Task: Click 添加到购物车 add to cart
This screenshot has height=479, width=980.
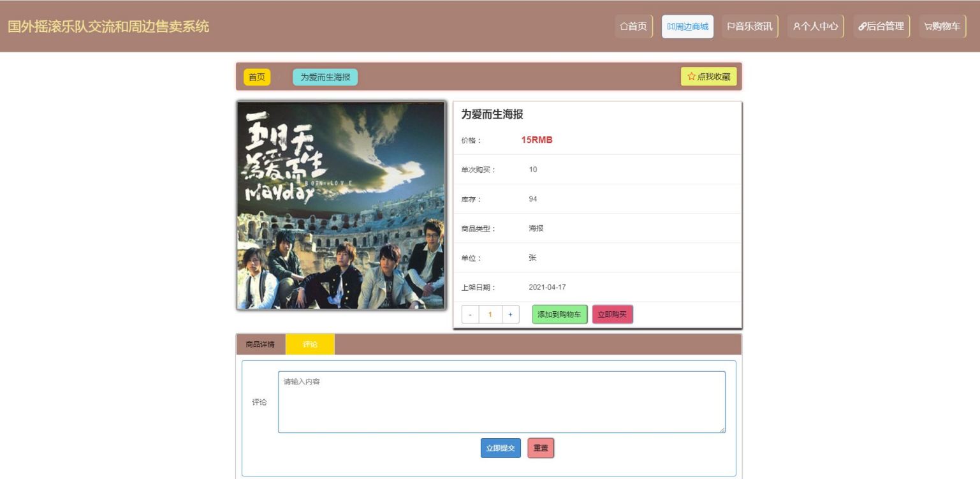Action: click(x=559, y=314)
